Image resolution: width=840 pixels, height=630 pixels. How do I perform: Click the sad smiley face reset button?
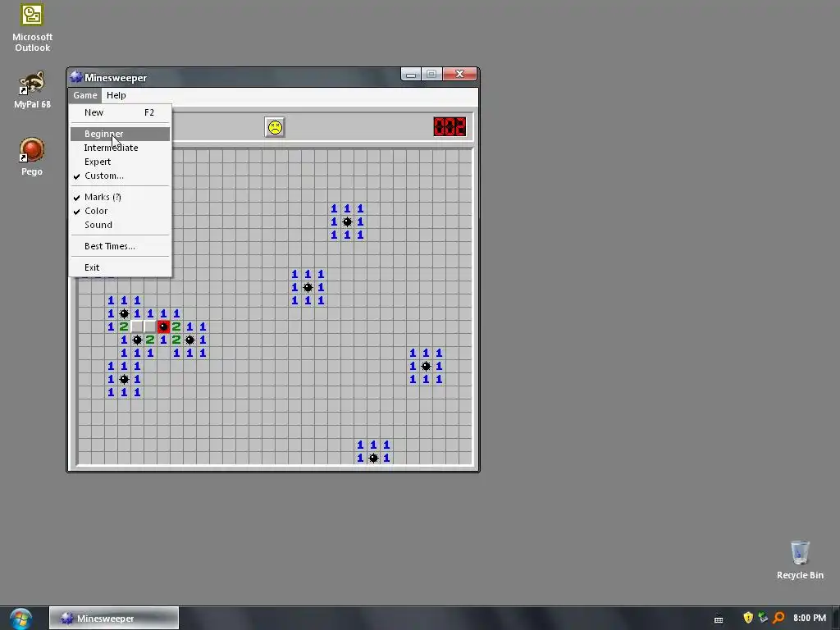275,127
